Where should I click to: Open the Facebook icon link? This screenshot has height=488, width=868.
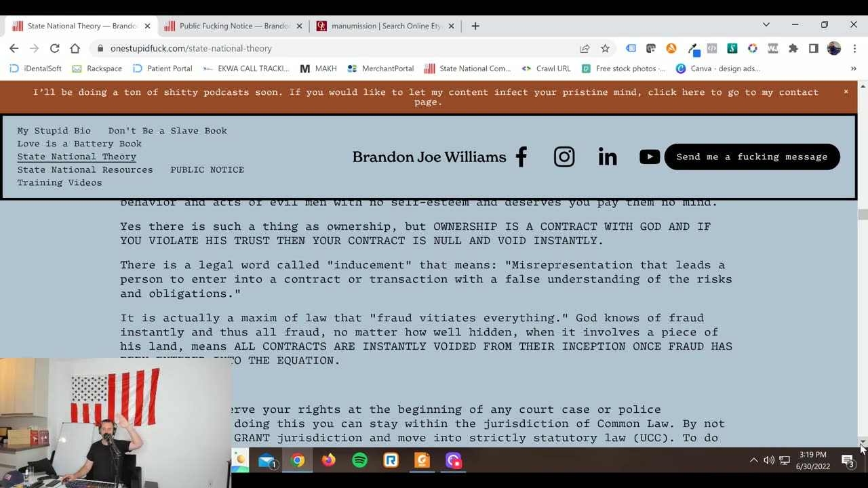(521, 157)
